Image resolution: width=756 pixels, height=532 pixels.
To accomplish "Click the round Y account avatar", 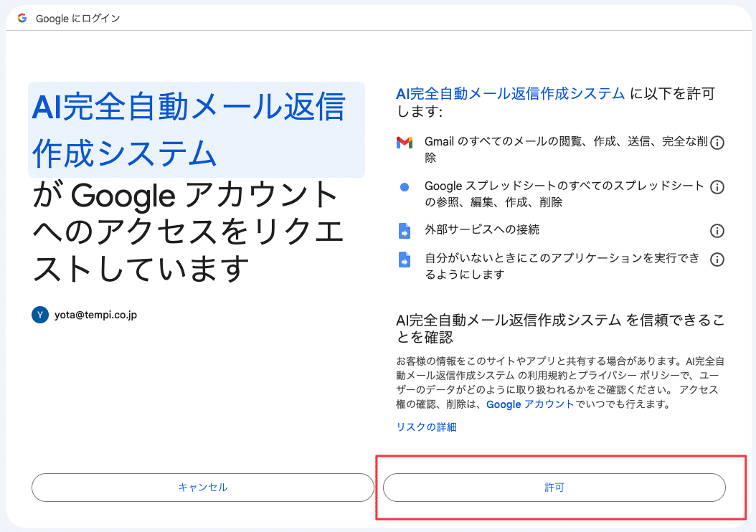I will pyautogui.click(x=39, y=315).
